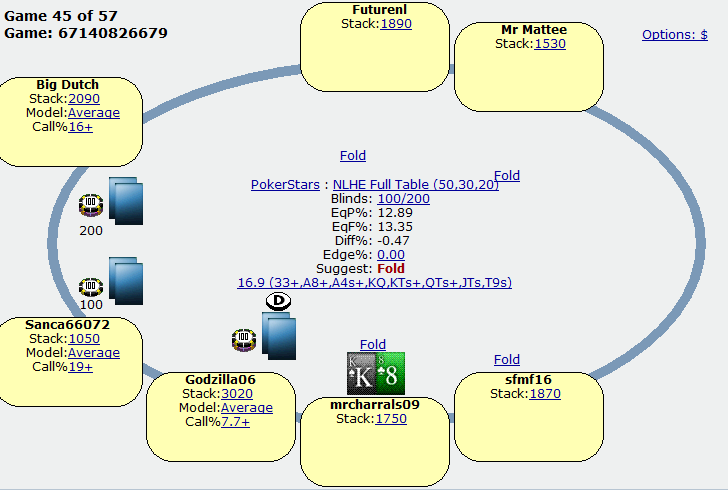Click the EqP% 12.89 value

[395, 212]
